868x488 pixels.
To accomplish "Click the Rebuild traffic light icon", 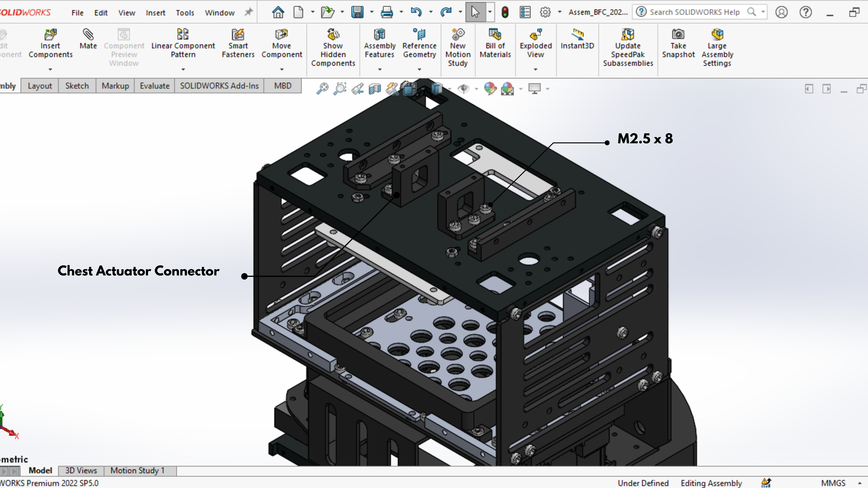I will click(505, 12).
